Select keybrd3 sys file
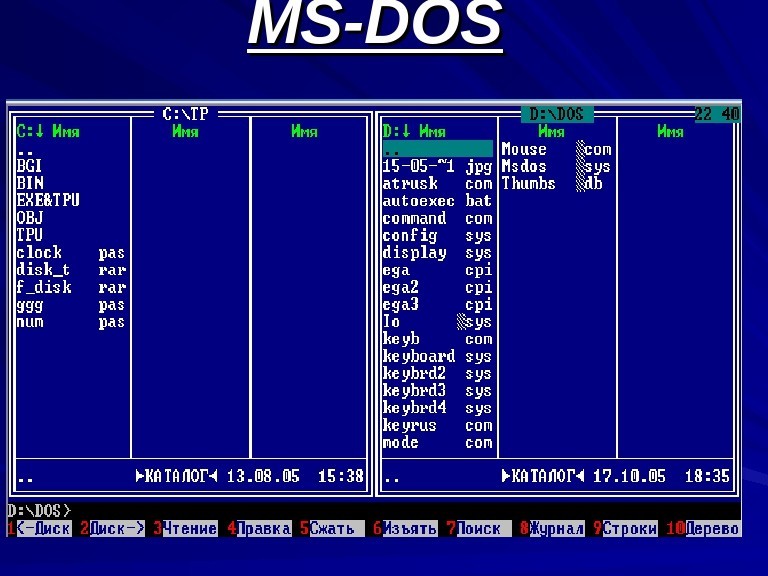The height and width of the screenshot is (576, 768). (437, 391)
